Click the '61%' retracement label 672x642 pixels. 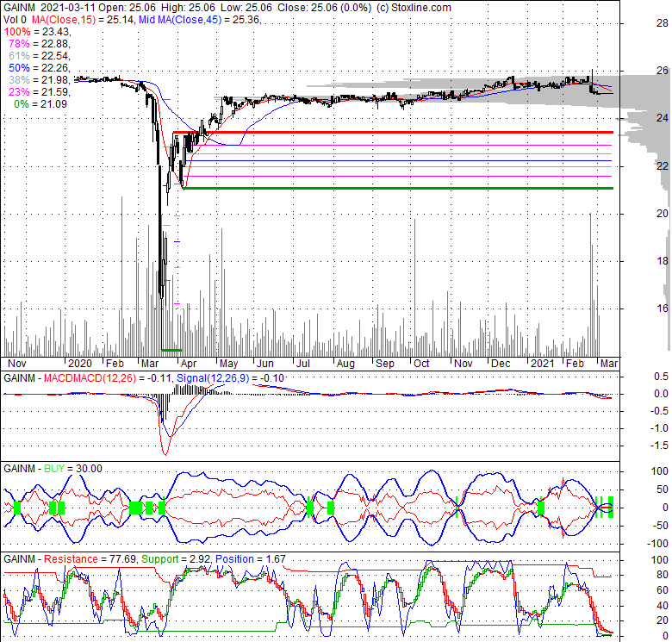pyautogui.click(x=19, y=56)
